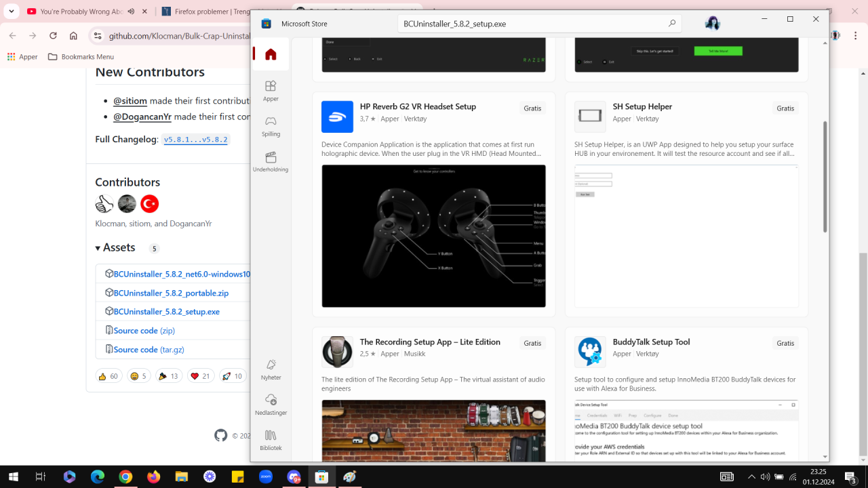Switch to the YouTube "You're Probably Wrong" tab

click(81, 12)
